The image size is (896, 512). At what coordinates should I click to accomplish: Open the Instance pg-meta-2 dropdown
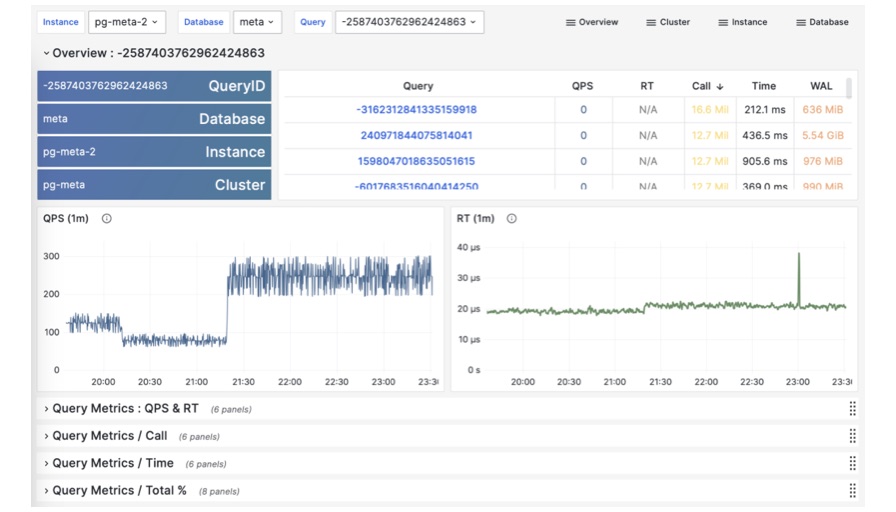pos(127,22)
